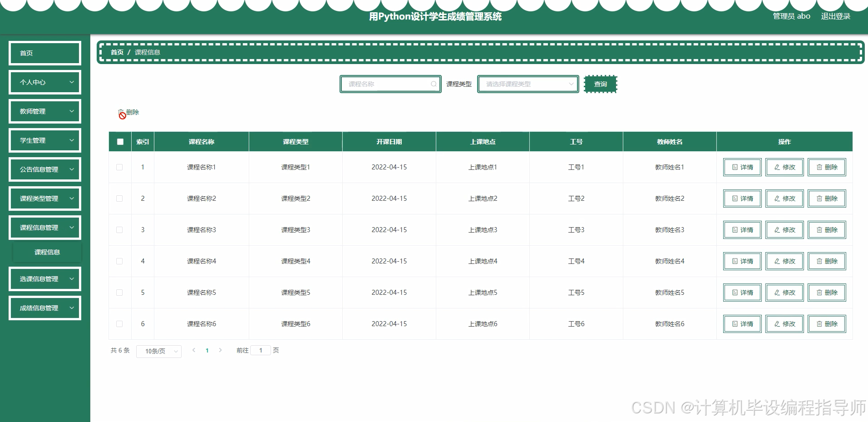Click the 前往 page number input
The image size is (868, 422).
click(x=261, y=350)
